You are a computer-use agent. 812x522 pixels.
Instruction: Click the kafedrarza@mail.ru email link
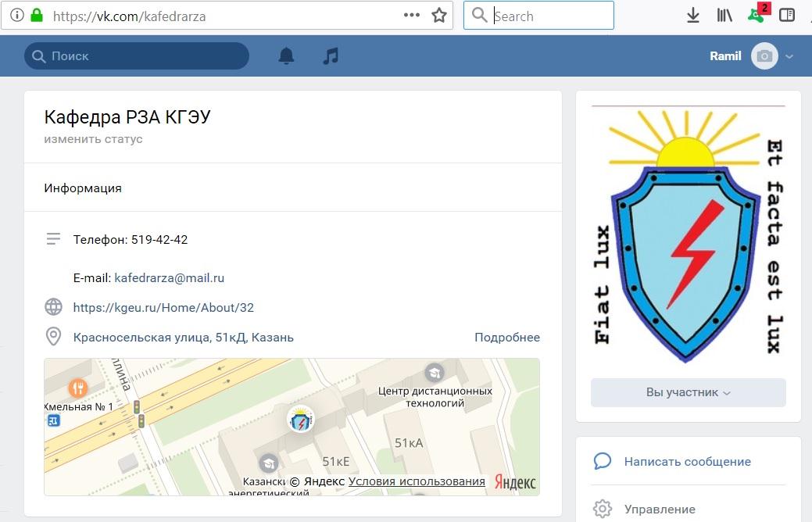[170, 277]
